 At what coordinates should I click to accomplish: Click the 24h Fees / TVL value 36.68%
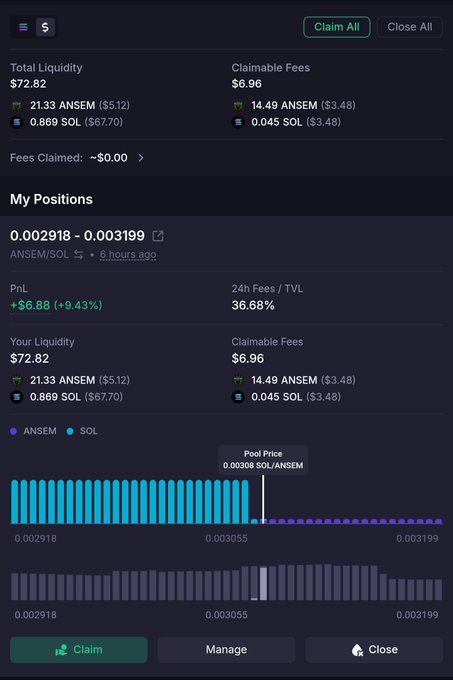[253, 305]
